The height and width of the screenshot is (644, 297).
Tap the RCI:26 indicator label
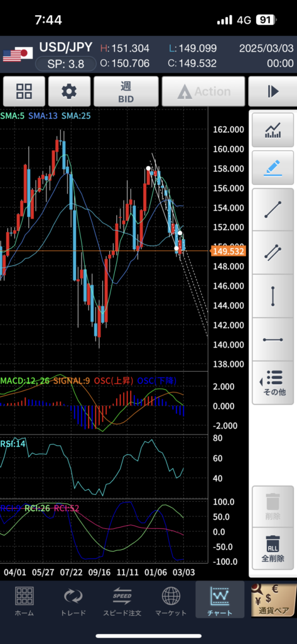click(x=37, y=508)
